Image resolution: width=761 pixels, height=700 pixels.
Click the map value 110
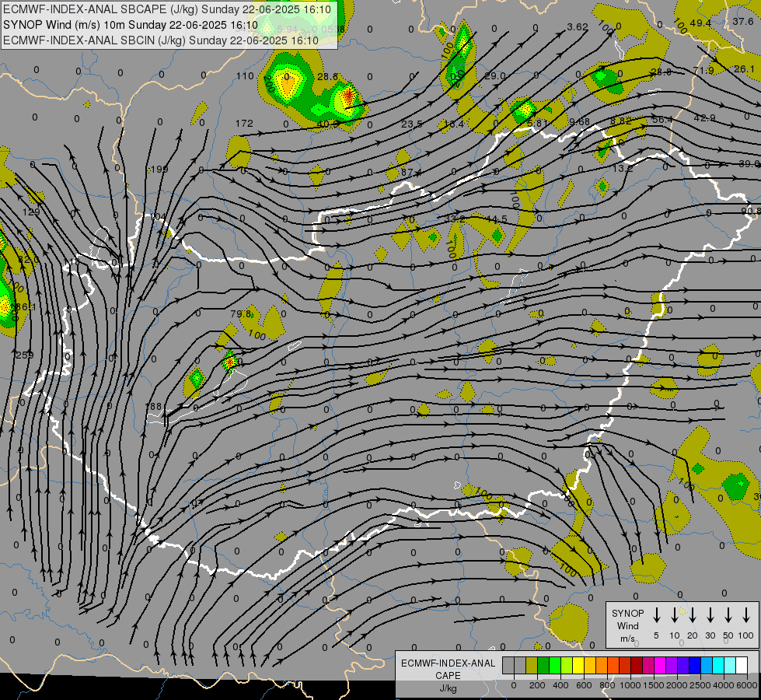pos(245,75)
